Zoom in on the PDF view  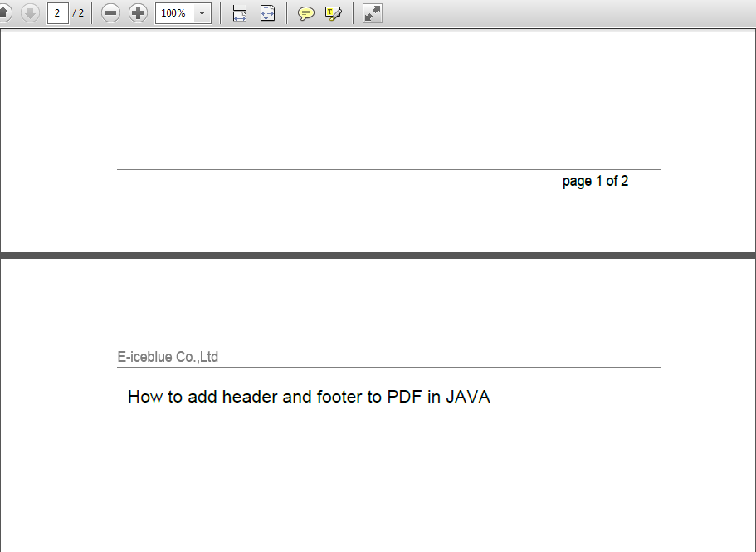pos(138,13)
